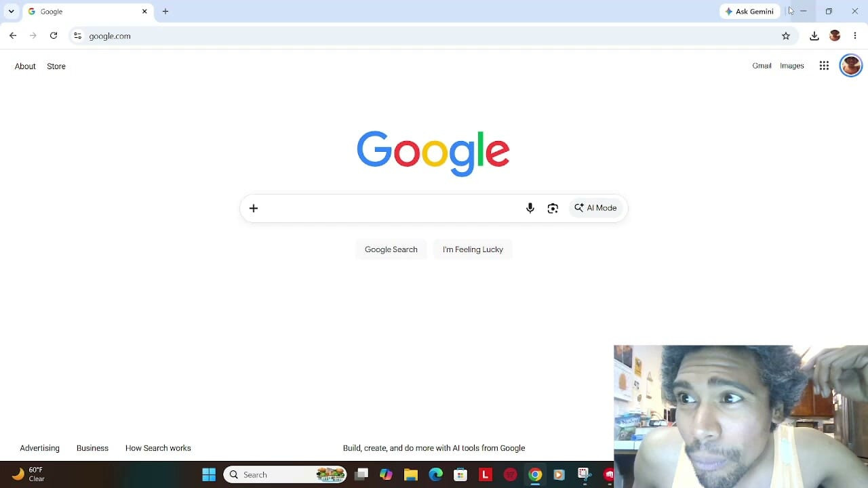Open Windows Start menu
The height and width of the screenshot is (488, 868).
(209, 474)
